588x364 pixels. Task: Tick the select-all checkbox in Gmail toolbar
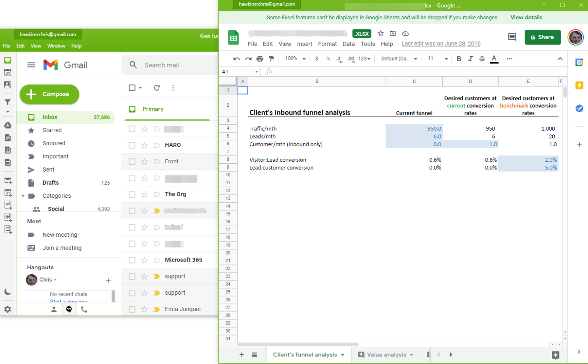[132, 88]
